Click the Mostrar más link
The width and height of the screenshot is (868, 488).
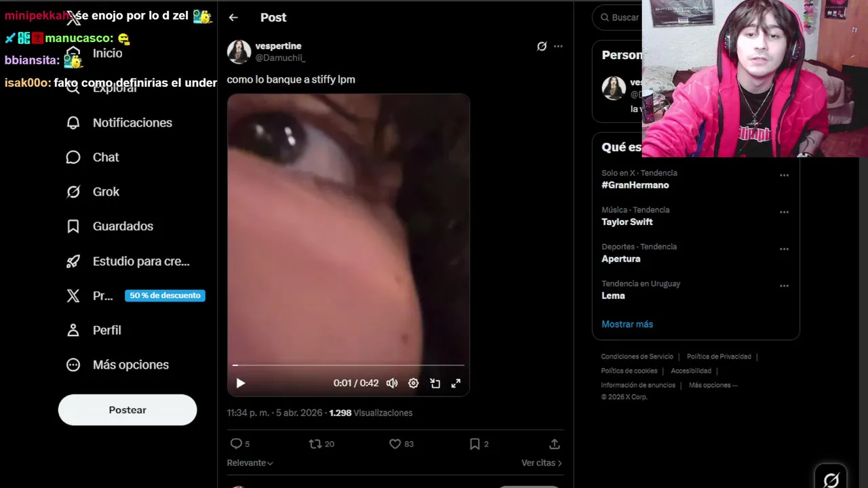click(627, 324)
